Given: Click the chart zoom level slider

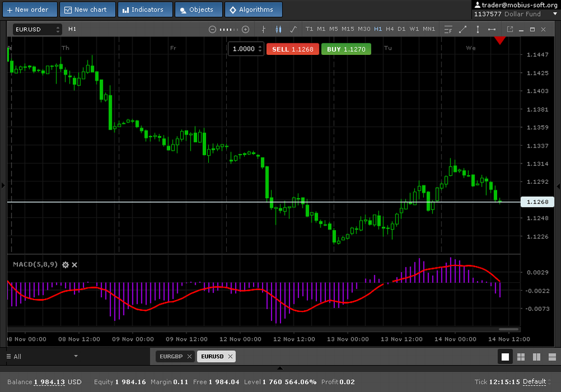Looking at the screenshot, I should (x=229, y=29).
